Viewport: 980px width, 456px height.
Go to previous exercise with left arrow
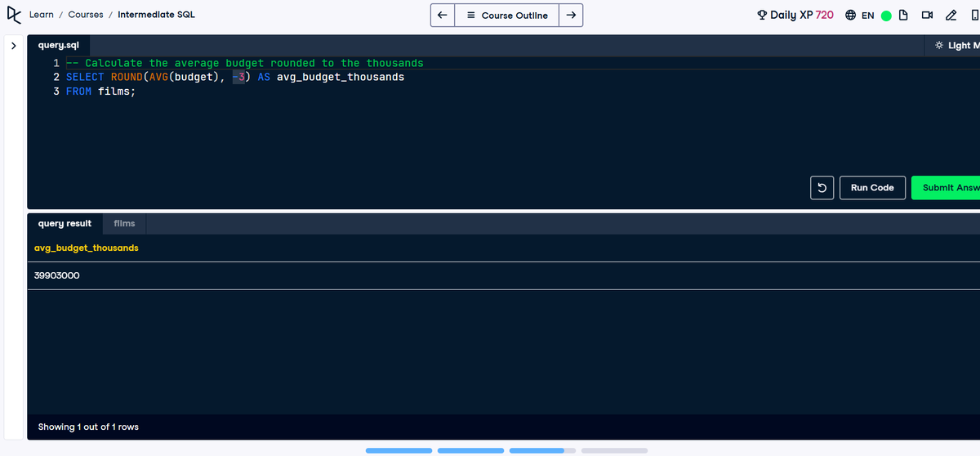(442, 15)
